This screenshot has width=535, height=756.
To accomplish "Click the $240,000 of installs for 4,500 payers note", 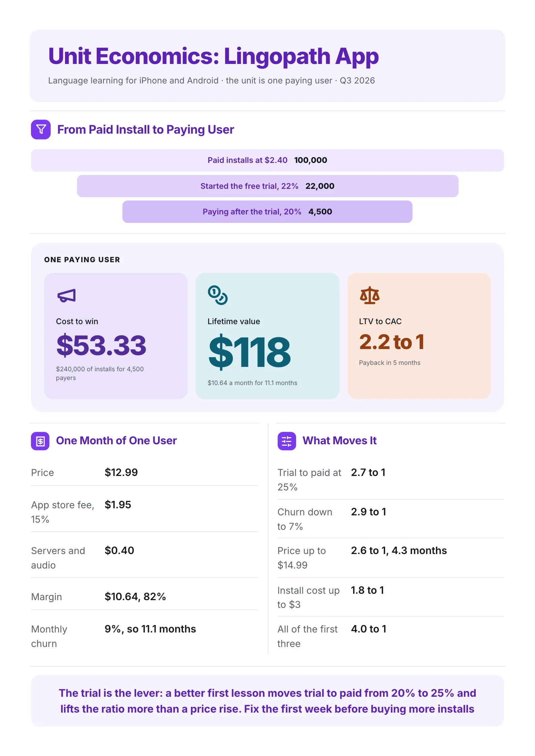I will coord(100,374).
